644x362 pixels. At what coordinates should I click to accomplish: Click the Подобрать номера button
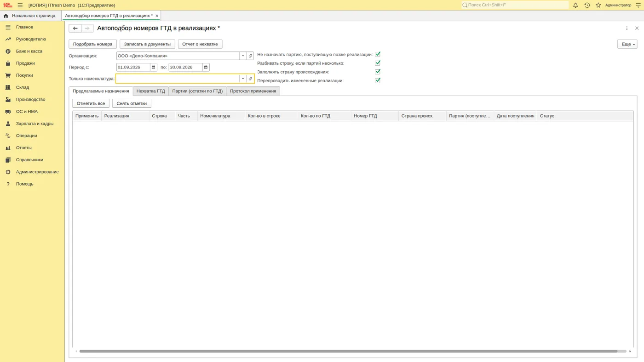92,44
